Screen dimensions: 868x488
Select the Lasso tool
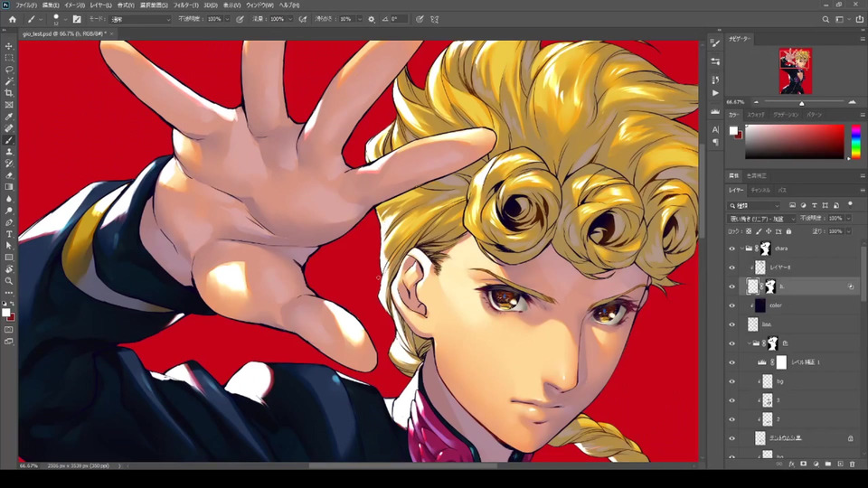[9, 70]
